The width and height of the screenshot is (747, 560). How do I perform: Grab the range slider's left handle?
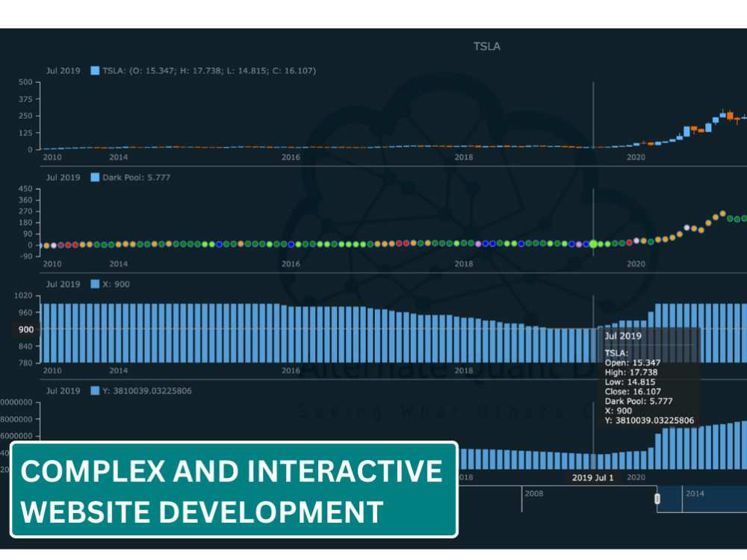(657, 499)
